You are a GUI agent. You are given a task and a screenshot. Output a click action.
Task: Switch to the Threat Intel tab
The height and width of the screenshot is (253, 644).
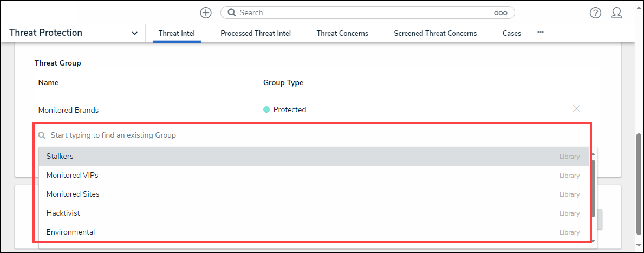point(177,33)
